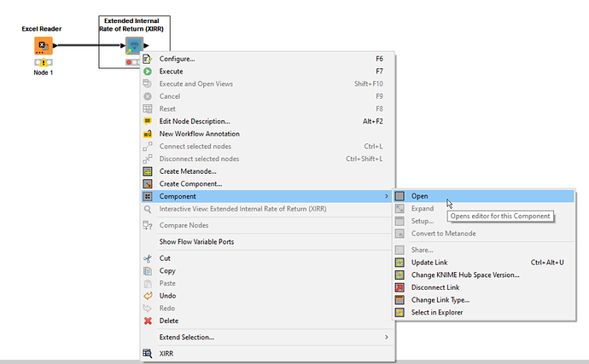Click the Cut scissors icon
This screenshot has height=364, width=589.
coord(148,258)
